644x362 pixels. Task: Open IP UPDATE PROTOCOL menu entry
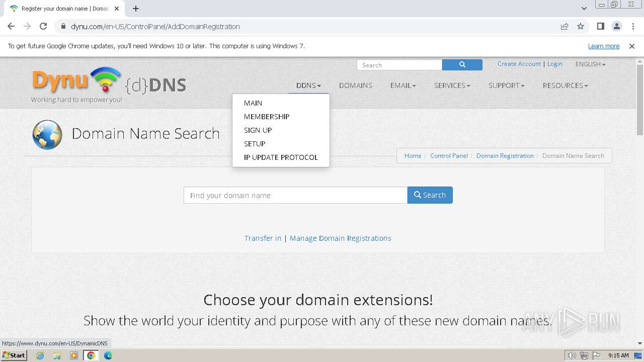281,157
